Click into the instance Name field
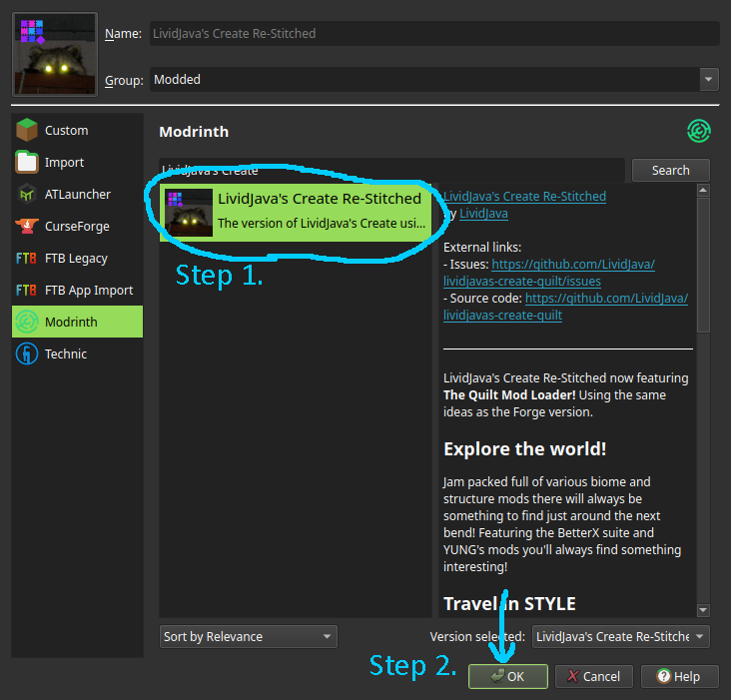This screenshot has height=700, width=731. pos(433,34)
